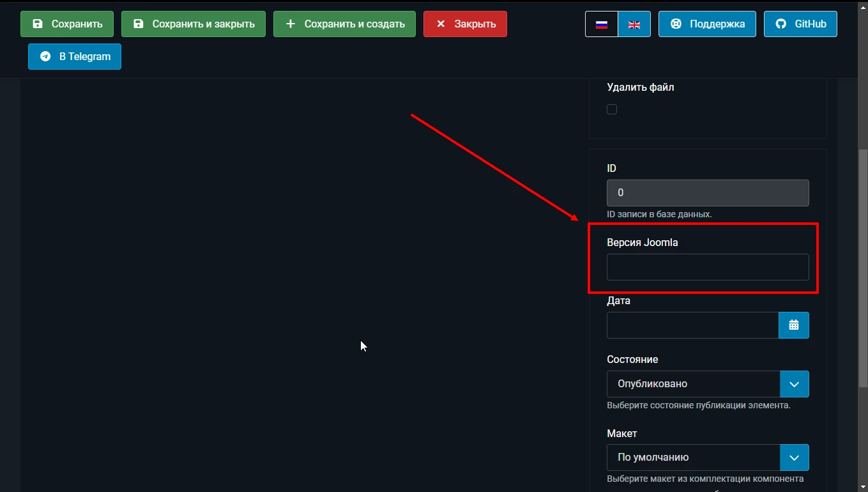
Task: Expand the Макет dropdown arrow
Action: 795,457
